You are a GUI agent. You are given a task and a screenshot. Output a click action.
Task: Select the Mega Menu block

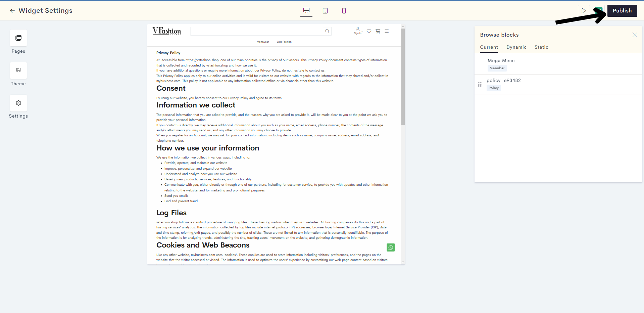point(558,64)
